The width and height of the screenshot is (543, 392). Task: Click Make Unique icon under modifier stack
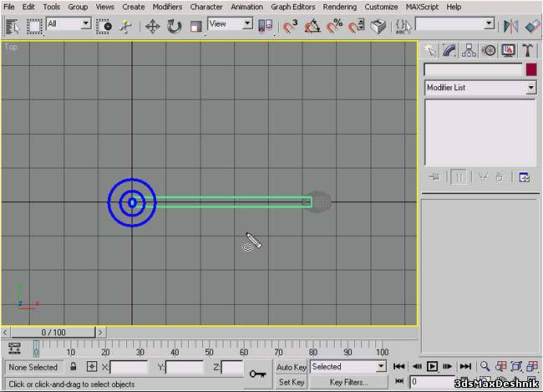click(482, 177)
